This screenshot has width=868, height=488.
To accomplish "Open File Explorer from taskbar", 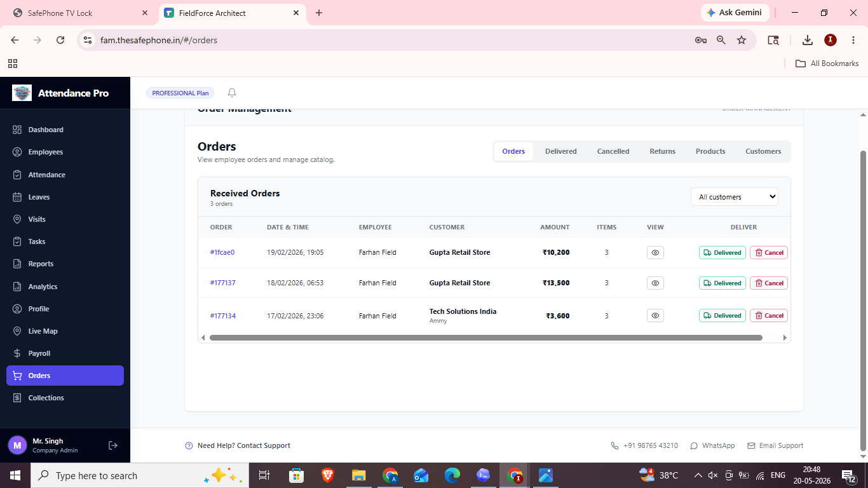I will click(358, 475).
